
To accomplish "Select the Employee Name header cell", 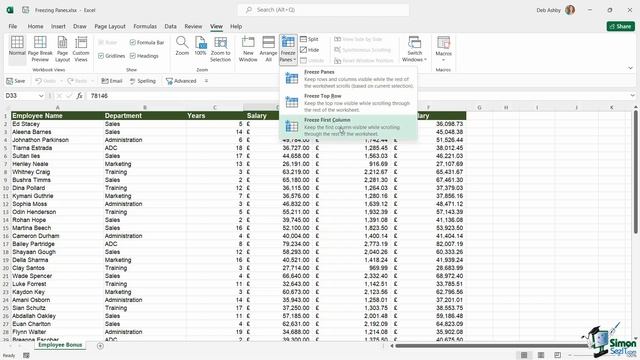I will (x=57, y=116).
